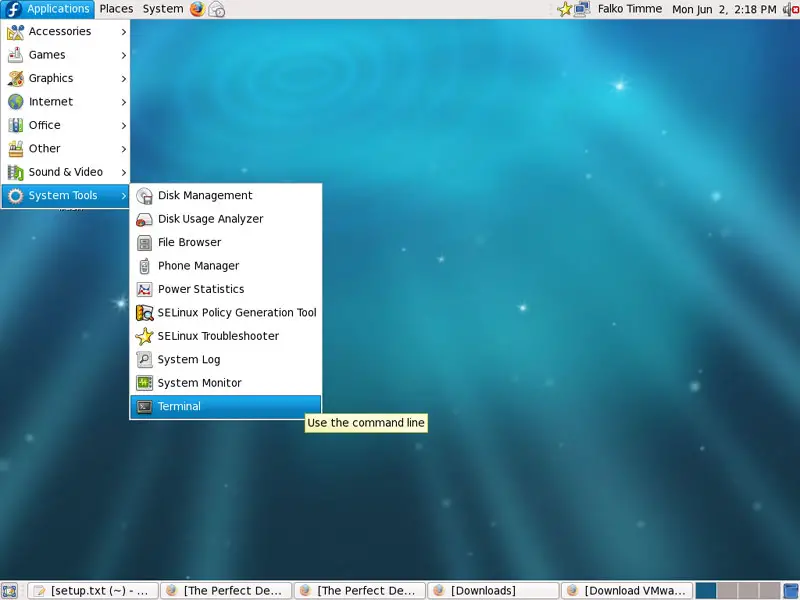Viewport: 800px width, 600px height.
Task: Switch to the Downloads taskbar window
Action: click(493, 591)
